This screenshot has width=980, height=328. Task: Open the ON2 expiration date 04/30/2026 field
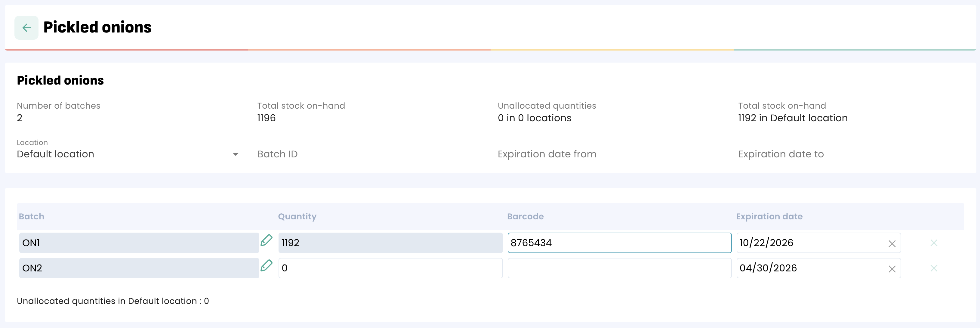(806, 268)
